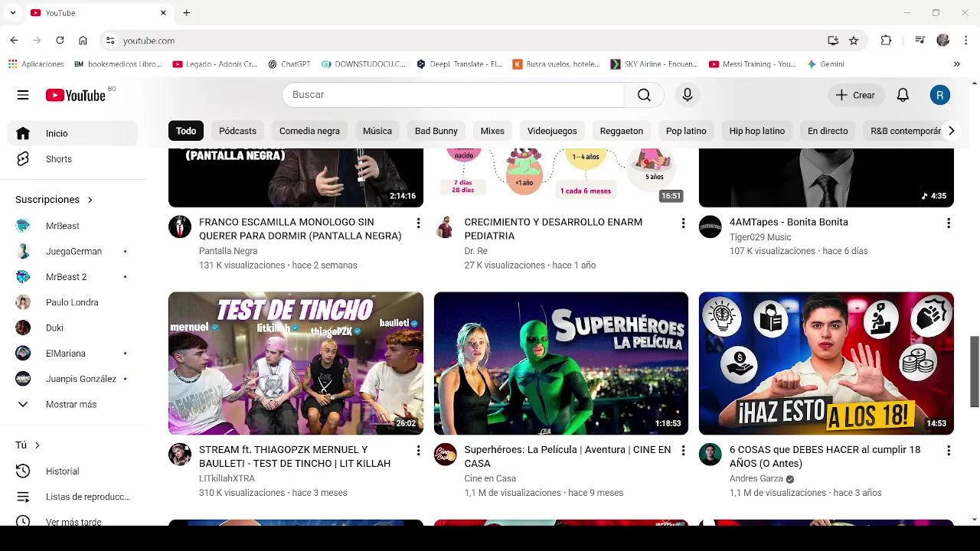Open options for Superhéroes La Película video
This screenshot has height=551, width=980.
click(683, 451)
